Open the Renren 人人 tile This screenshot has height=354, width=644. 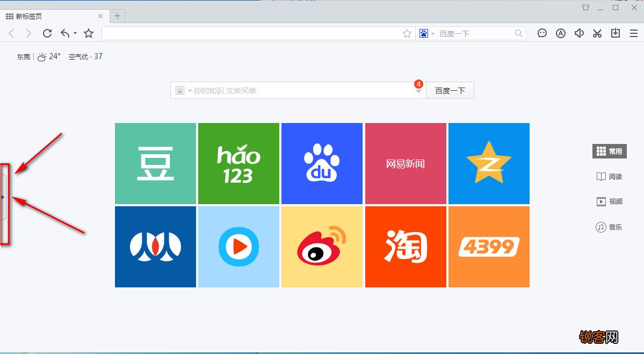coord(155,247)
